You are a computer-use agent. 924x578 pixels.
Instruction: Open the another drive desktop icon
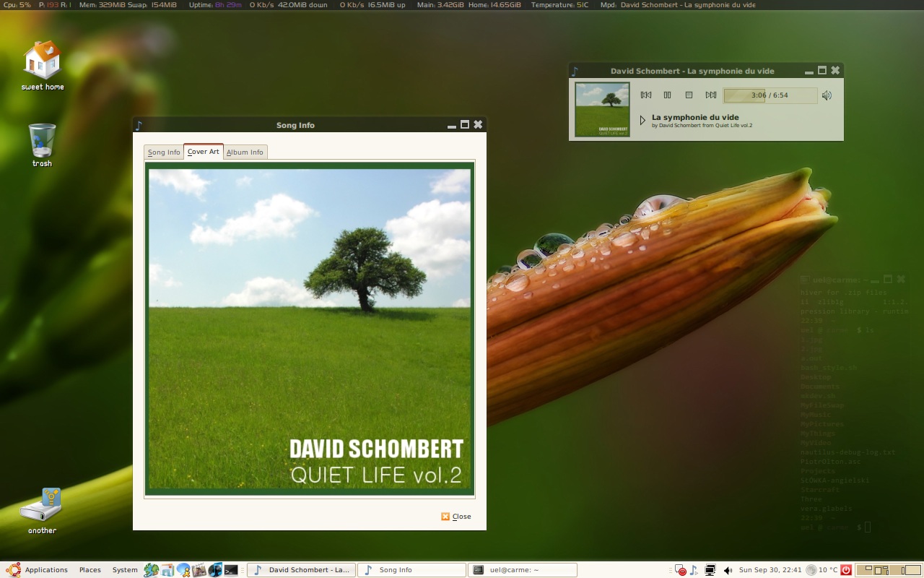(42, 511)
